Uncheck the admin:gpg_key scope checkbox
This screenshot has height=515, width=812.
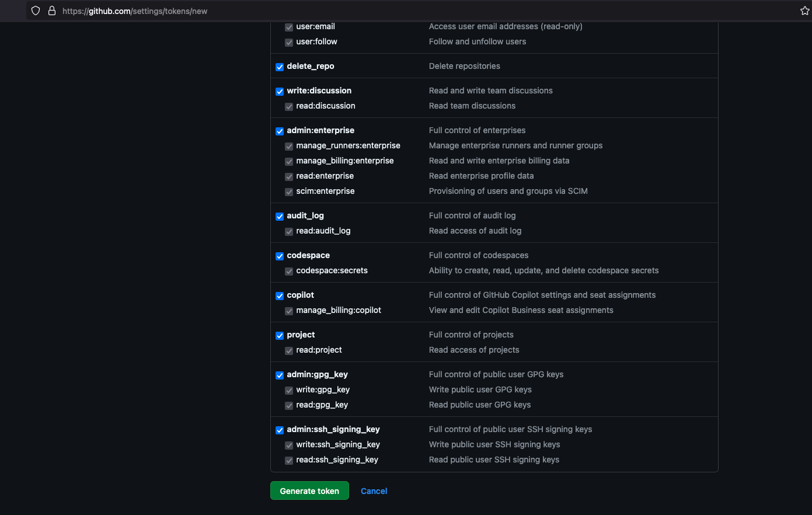tap(280, 375)
